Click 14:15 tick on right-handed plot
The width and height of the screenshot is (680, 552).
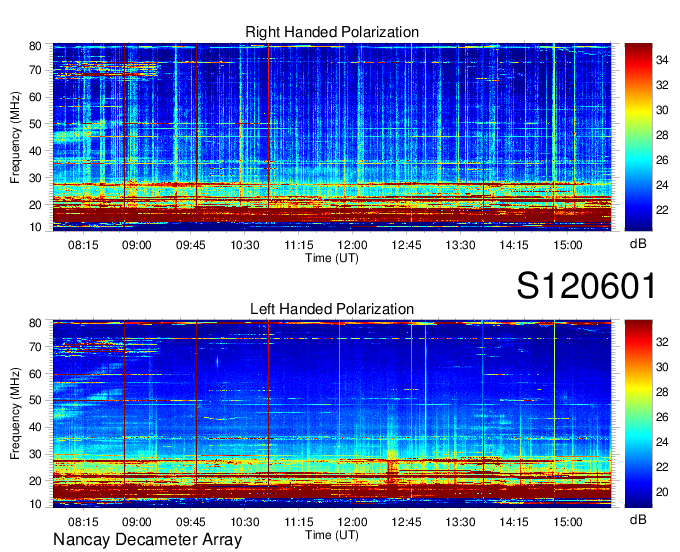tap(514, 245)
